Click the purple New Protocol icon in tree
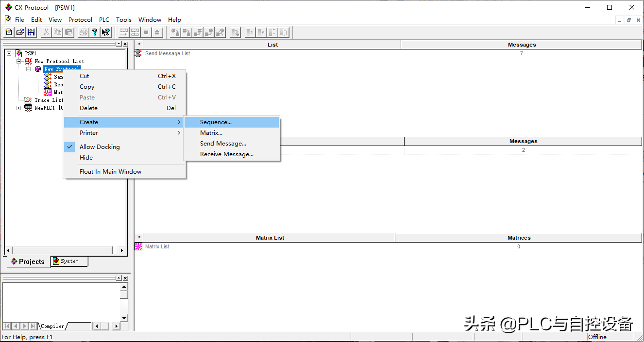 [x=38, y=69]
